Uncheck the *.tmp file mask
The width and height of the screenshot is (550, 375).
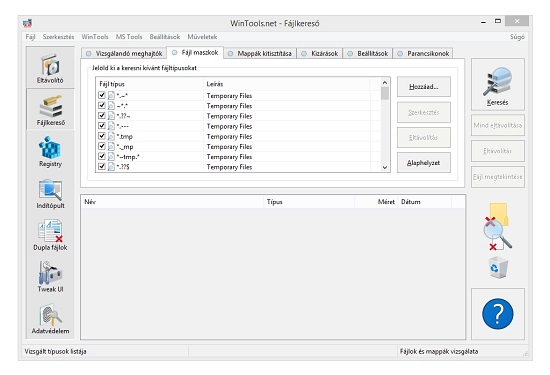coord(102,136)
